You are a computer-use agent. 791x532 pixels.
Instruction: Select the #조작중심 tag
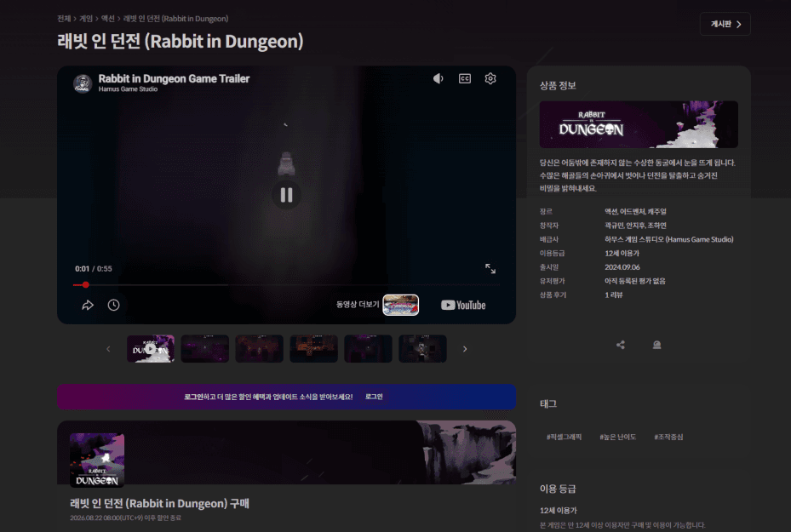pos(668,438)
